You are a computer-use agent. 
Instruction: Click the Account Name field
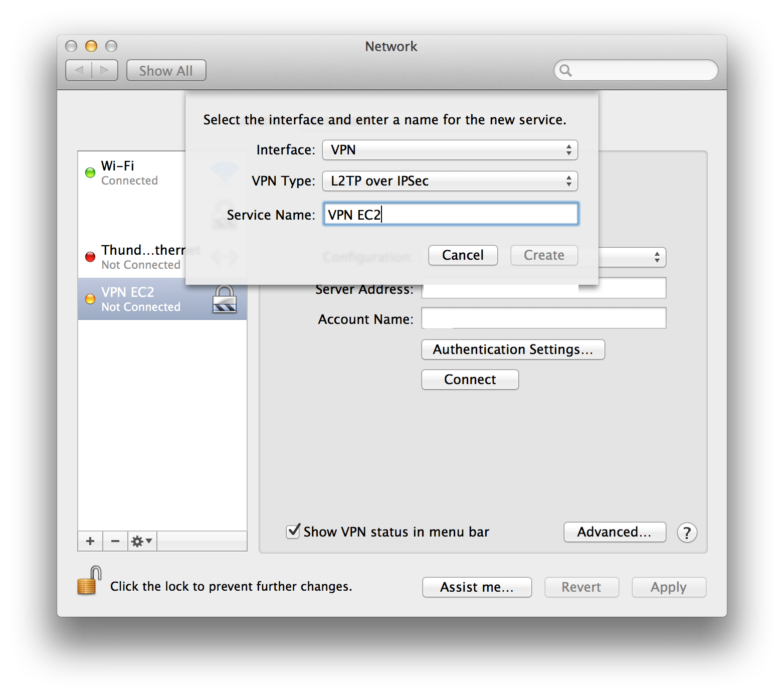pos(544,318)
